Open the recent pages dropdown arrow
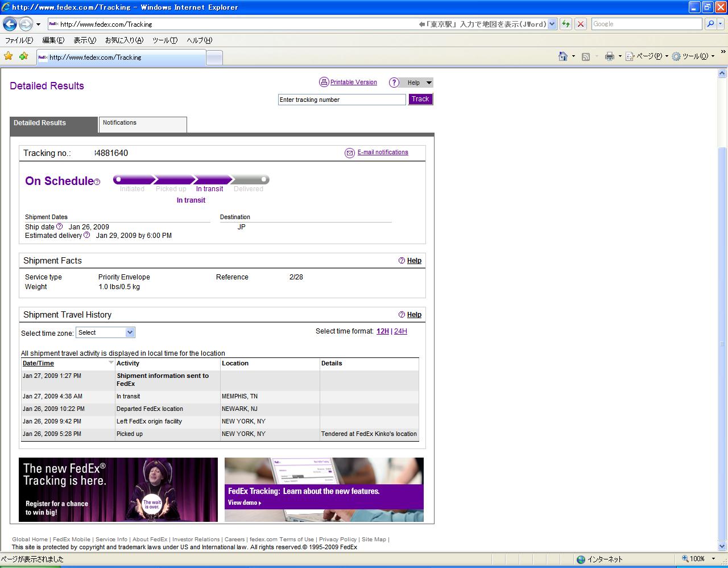 tap(38, 24)
